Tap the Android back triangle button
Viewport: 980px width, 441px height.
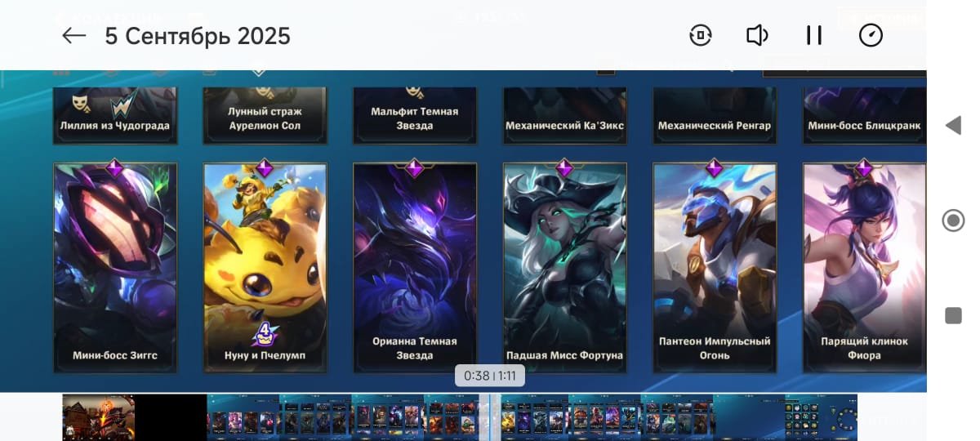(x=953, y=125)
